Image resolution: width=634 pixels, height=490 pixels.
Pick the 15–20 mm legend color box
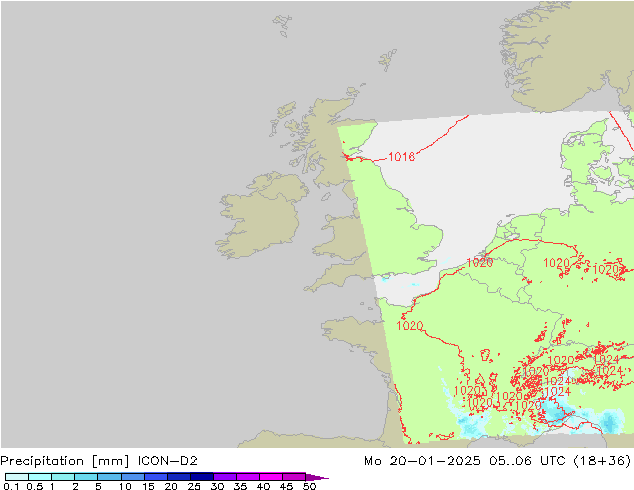155,477
